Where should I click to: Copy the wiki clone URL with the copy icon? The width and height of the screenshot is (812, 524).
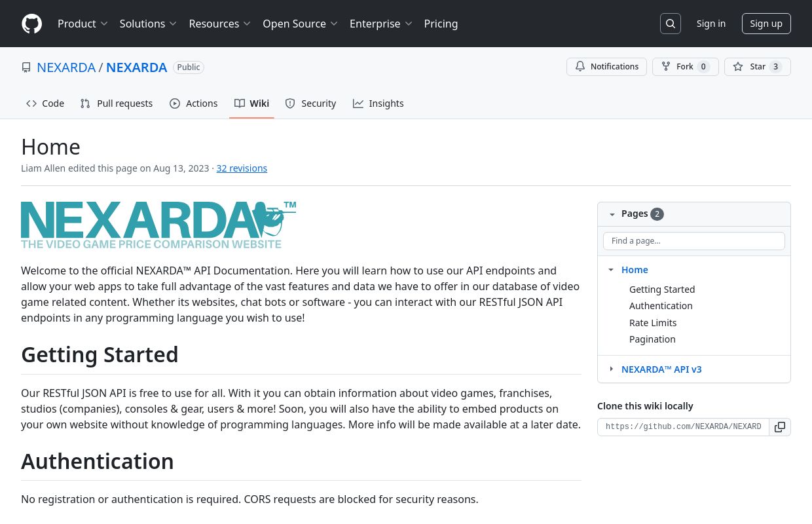pos(780,427)
